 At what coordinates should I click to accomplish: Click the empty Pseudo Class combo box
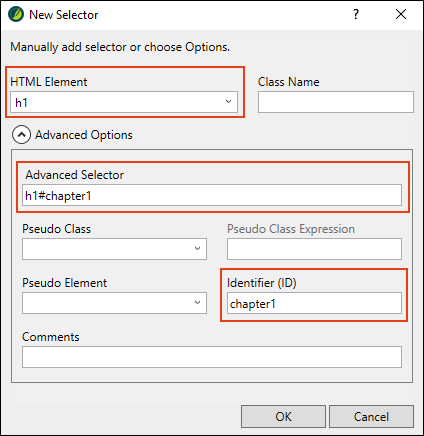pos(114,249)
